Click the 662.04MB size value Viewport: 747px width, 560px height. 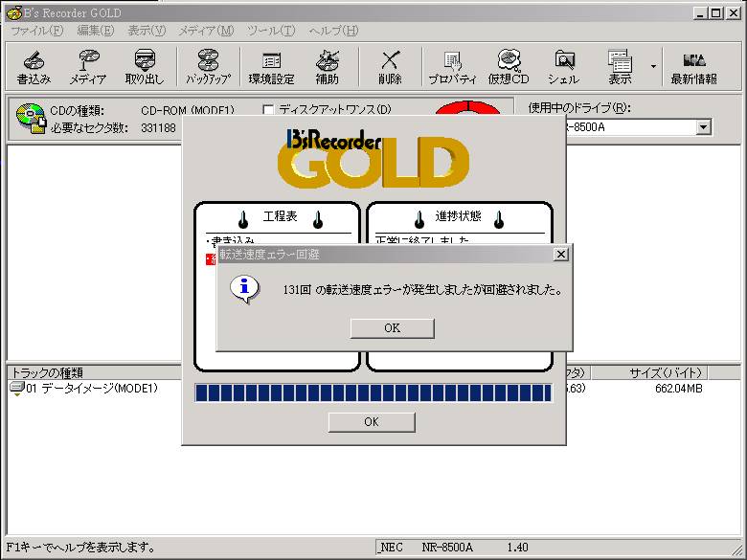pos(678,389)
